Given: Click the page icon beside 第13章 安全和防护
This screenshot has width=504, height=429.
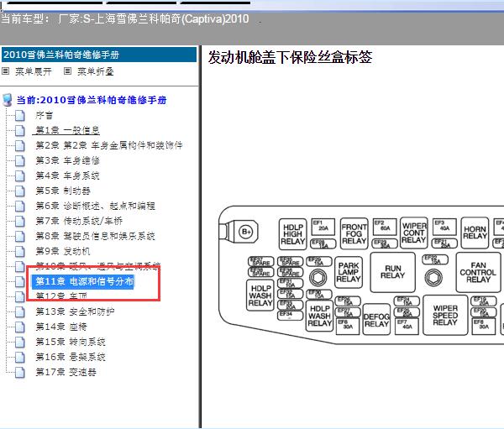Looking at the screenshot, I should click(x=20, y=311).
